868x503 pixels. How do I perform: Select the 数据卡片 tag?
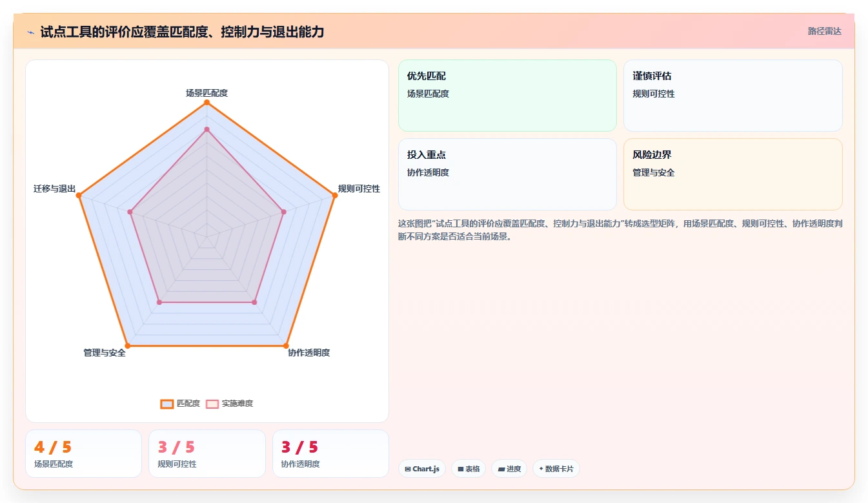[x=556, y=469]
